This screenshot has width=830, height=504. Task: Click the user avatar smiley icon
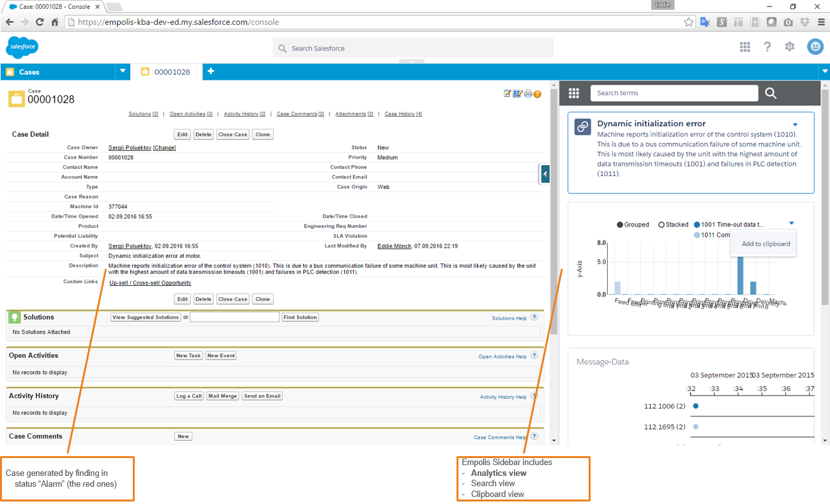click(x=815, y=47)
